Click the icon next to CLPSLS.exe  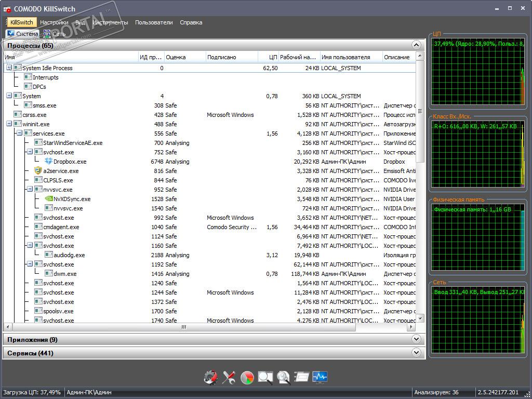(38, 180)
